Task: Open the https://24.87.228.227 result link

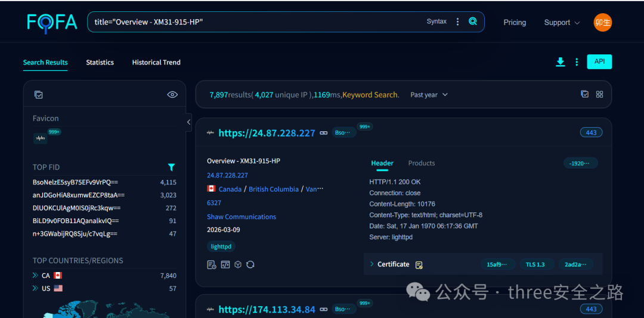Action: tap(267, 132)
